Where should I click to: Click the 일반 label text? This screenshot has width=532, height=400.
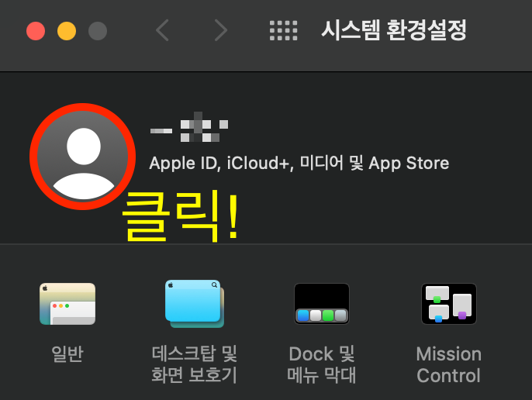[67, 353]
